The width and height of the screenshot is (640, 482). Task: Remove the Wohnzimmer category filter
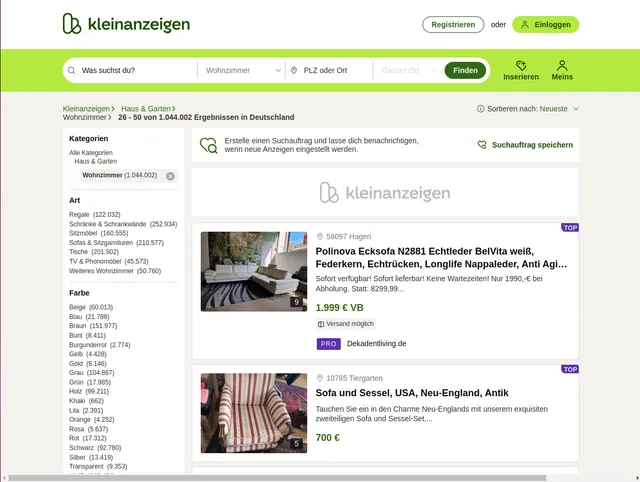170,176
